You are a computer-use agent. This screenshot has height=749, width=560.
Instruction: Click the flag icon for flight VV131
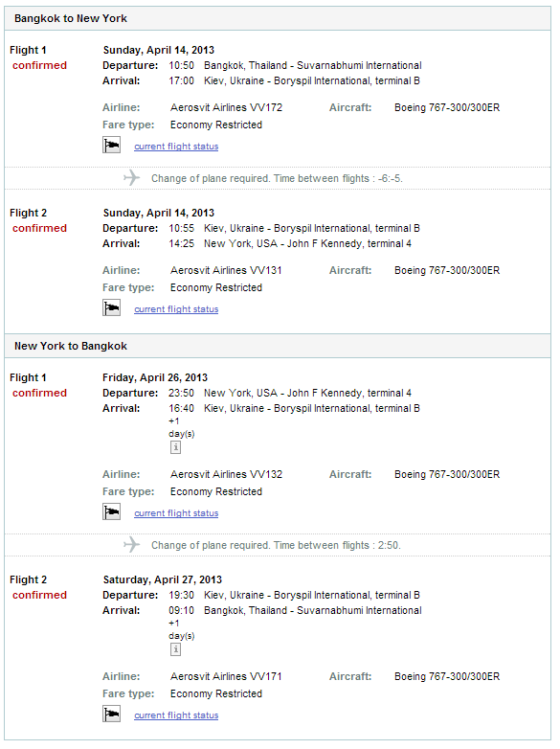tap(111, 307)
